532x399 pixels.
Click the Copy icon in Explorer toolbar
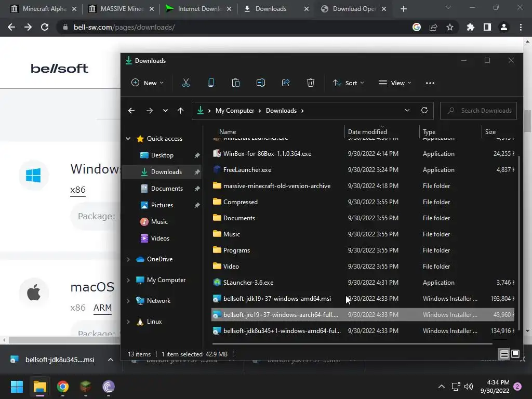[211, 83]
